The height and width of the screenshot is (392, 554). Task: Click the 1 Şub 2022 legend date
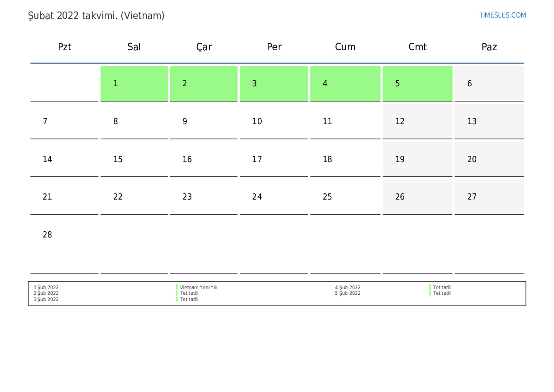(x=46, y=287)
